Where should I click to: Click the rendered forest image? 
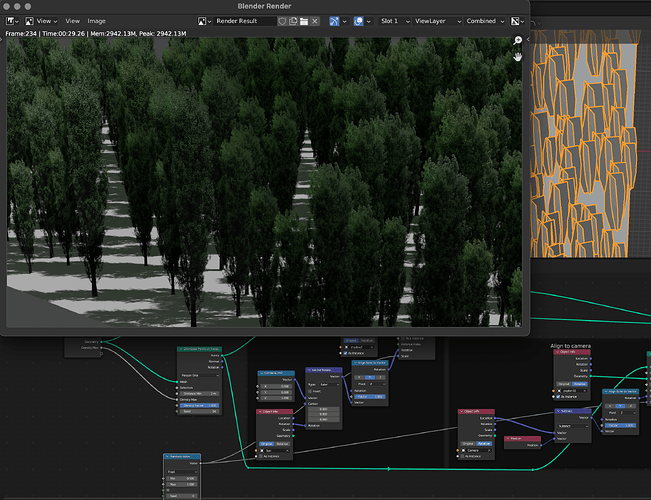pos(264,182)
